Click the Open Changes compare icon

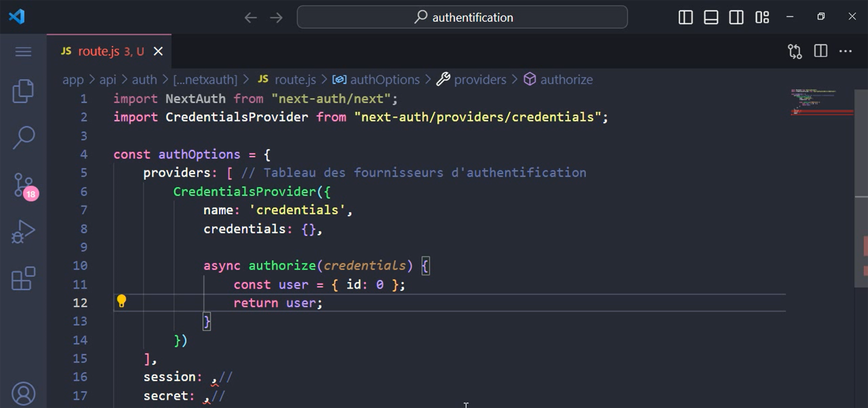pyautogui.click(x=794, y=51)
